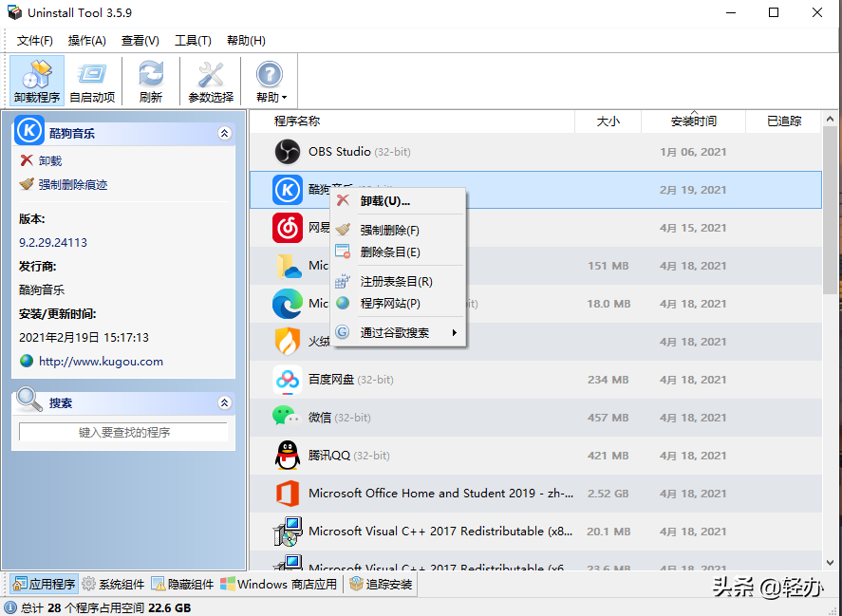Collapse the 酷狗音乐 info panel
This screenshot has height=616, width=842.
(224, 133)
